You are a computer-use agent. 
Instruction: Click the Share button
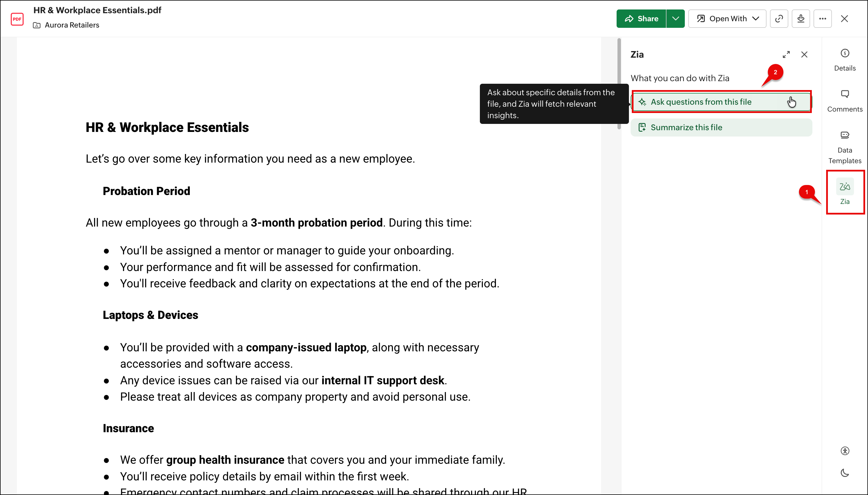[x=642, y=19]
